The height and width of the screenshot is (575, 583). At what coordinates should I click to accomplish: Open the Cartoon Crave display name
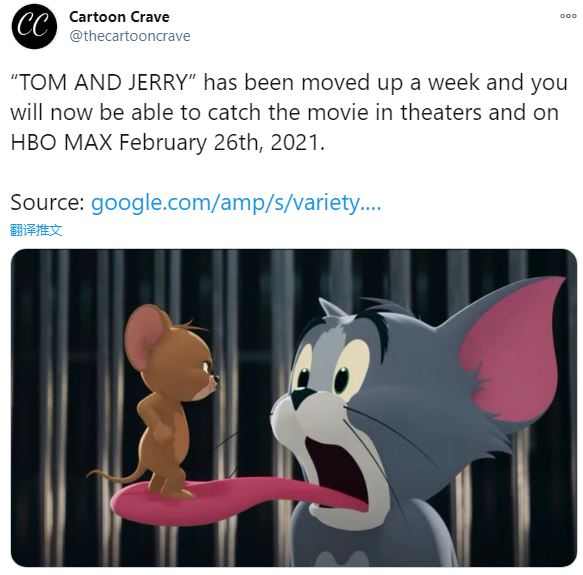[119, 17]
